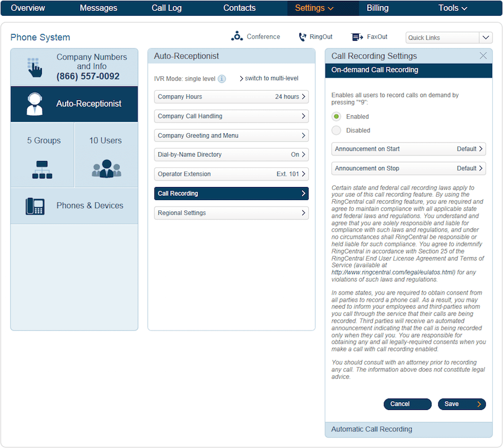The width and height of the screenshot is (503, 448).
Task: Open the Settings menu
Action: (x=314, y=8)
